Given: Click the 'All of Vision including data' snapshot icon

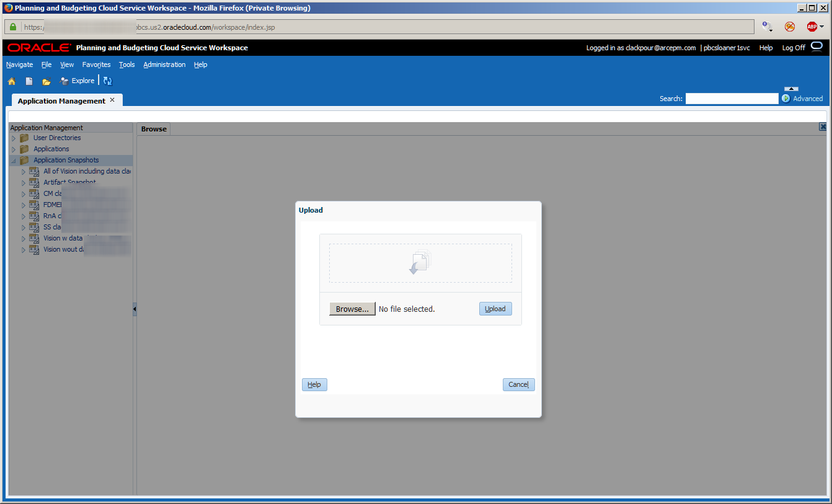Looking at the screenshot, I should (34, 171).
